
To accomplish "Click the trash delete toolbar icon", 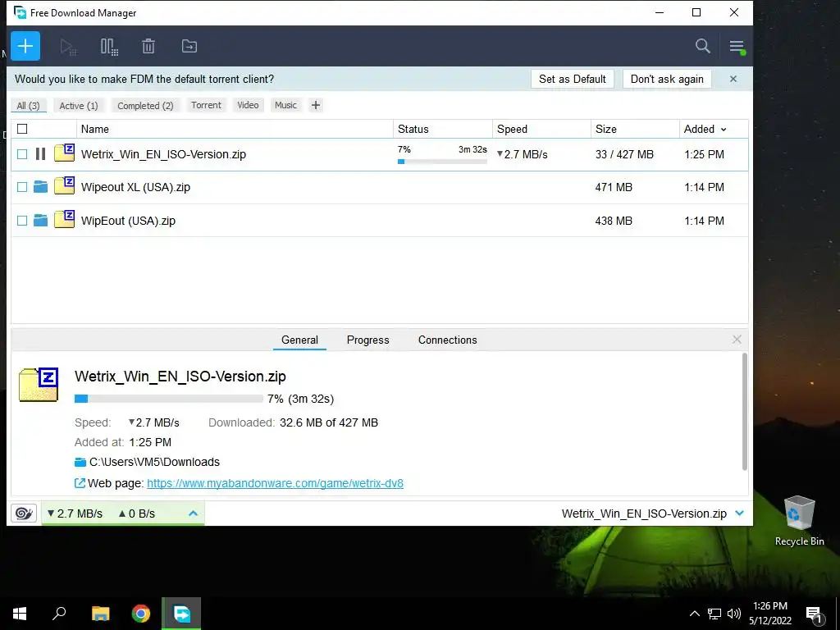I will (148, 47).
